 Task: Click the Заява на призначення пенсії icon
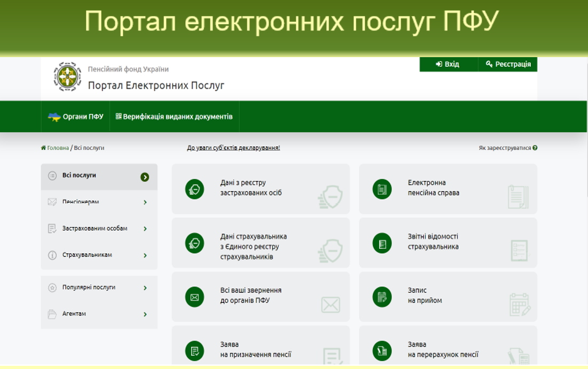194,351
